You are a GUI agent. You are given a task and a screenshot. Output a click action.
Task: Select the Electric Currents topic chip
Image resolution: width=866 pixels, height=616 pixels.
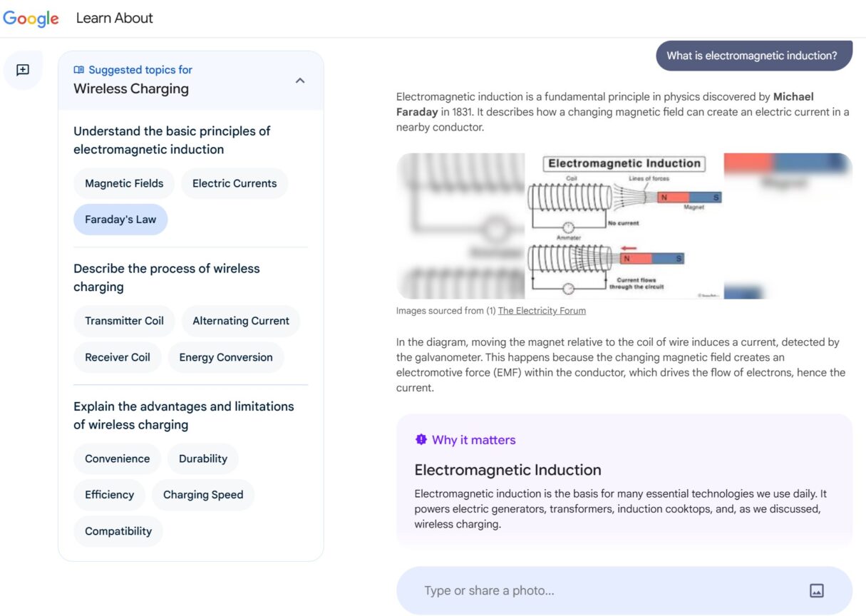(234, 183)
